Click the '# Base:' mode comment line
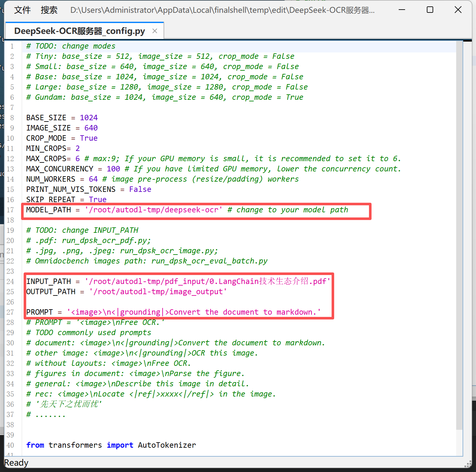 pos(165,77)
